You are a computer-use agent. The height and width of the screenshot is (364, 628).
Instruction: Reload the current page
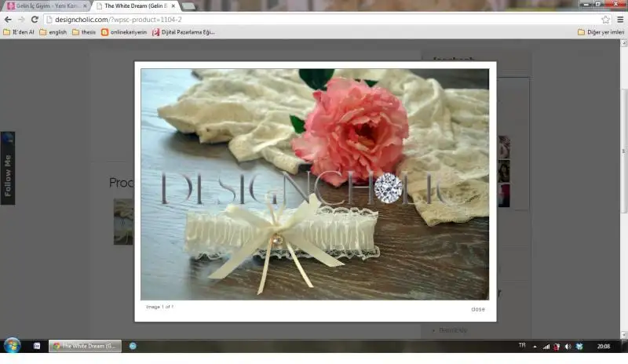coord(35,20)
